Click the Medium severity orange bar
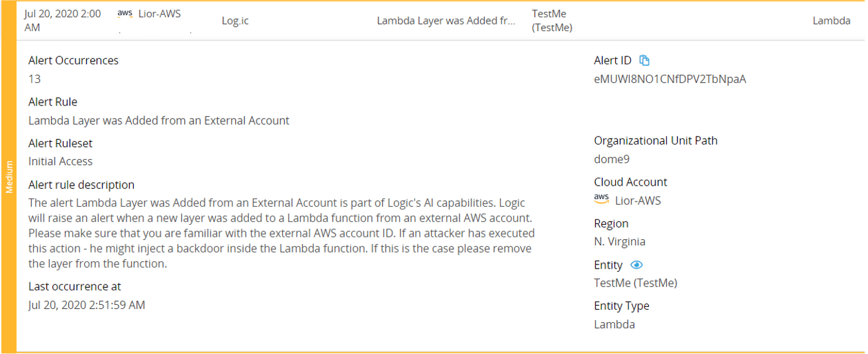The height and width of the screenshot is (354, 868). (9, 177)
